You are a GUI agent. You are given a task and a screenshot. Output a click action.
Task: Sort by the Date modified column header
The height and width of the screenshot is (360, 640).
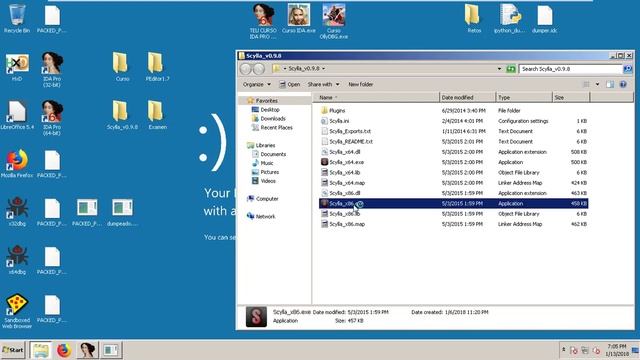(467, 98)
